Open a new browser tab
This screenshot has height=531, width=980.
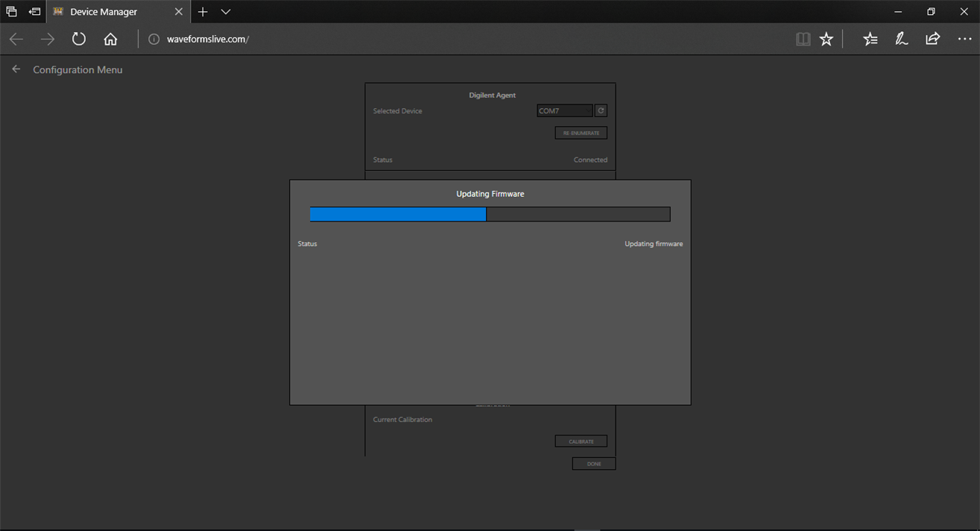[203, 12]
